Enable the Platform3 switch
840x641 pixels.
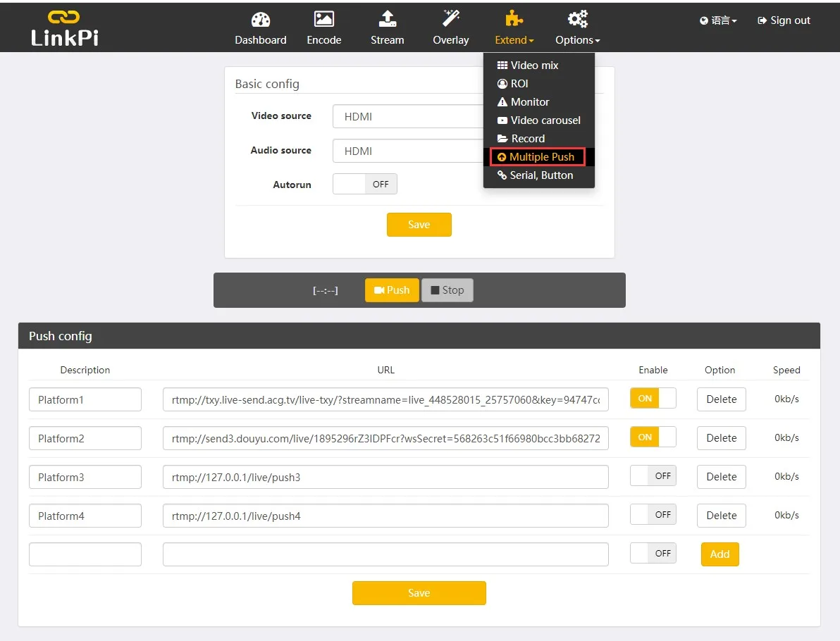(x=653, y=475)
